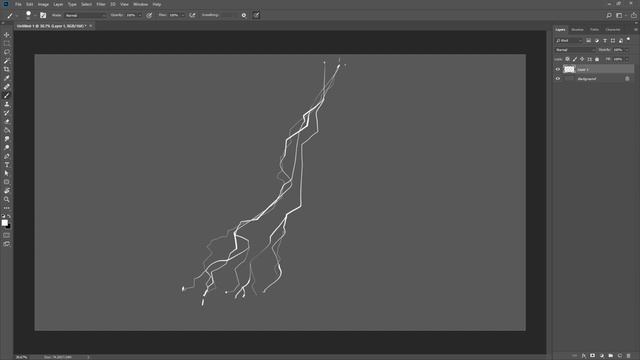Open the brush settings panel icon
The image size is (640, 360).
(x=43, y=15)
